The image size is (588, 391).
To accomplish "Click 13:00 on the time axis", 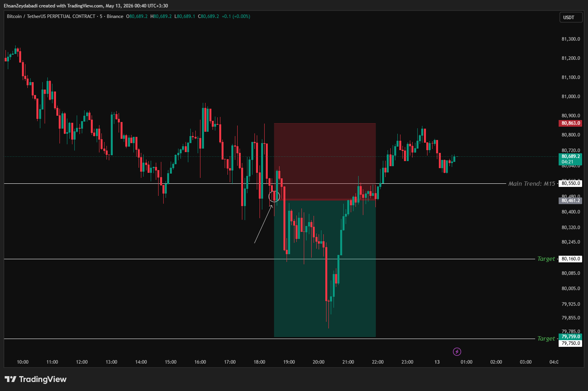I will coord(112,362).
